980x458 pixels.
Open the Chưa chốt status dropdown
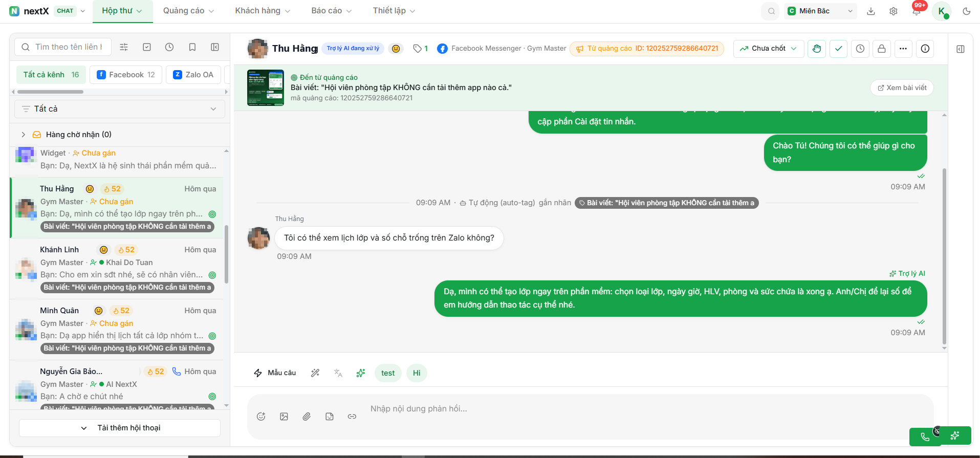pyautogui.click(x=769, y=49)
